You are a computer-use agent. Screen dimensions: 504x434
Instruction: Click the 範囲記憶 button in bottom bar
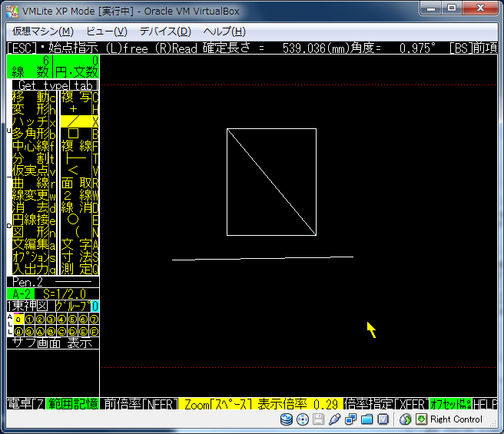pos(75,403)
